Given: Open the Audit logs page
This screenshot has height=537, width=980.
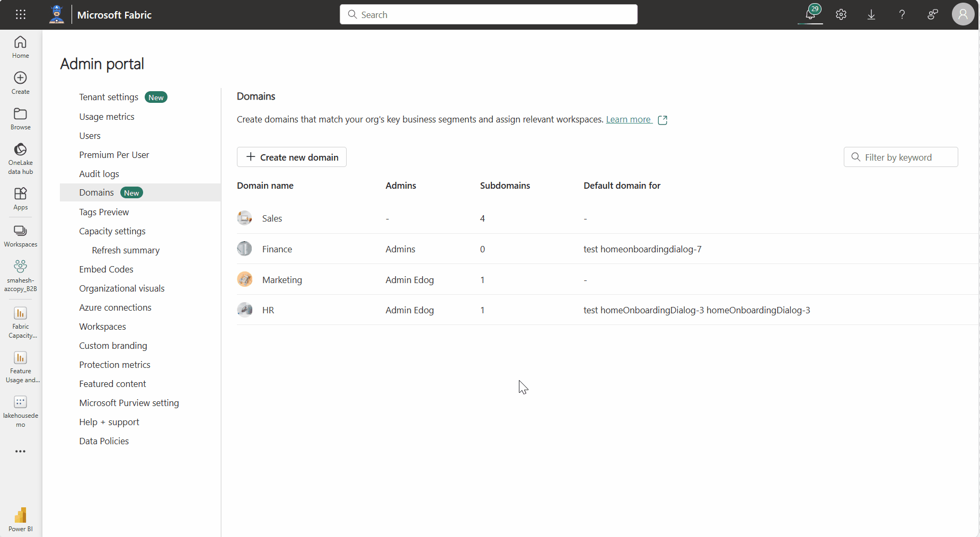Looking at the screenshot, I should [x=99, y=173].
